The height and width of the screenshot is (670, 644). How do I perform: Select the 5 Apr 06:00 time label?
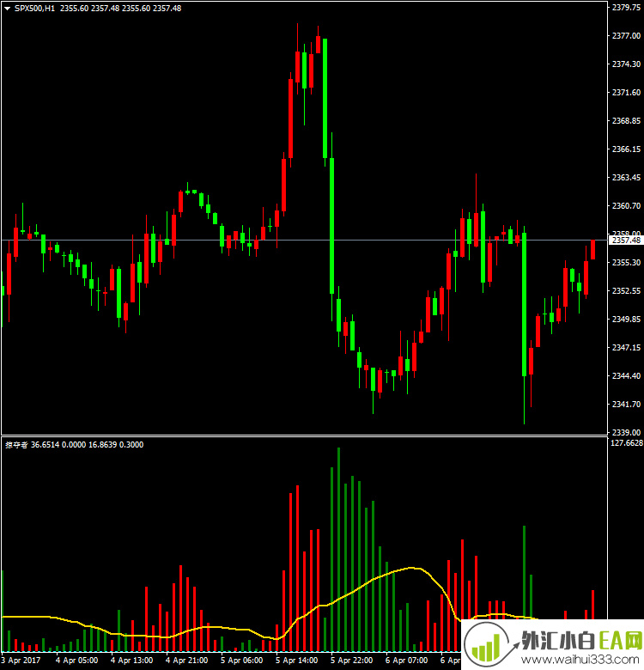pyautogui.click(x=241, y=661)
